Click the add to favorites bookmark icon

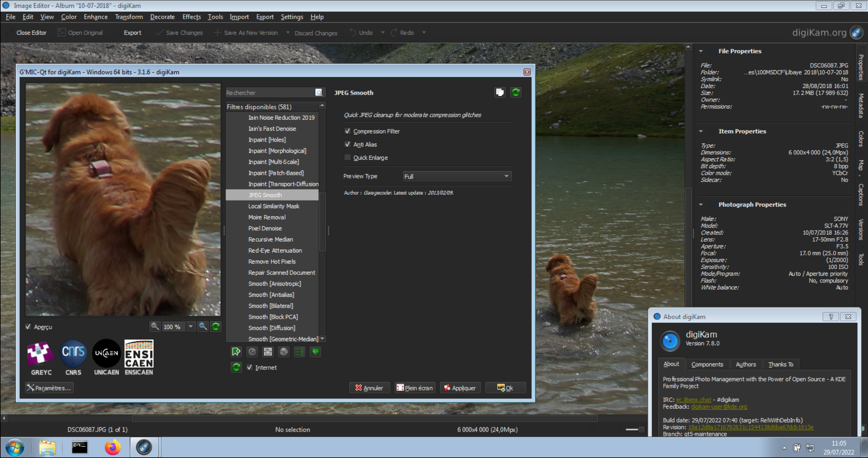(236, 352)
